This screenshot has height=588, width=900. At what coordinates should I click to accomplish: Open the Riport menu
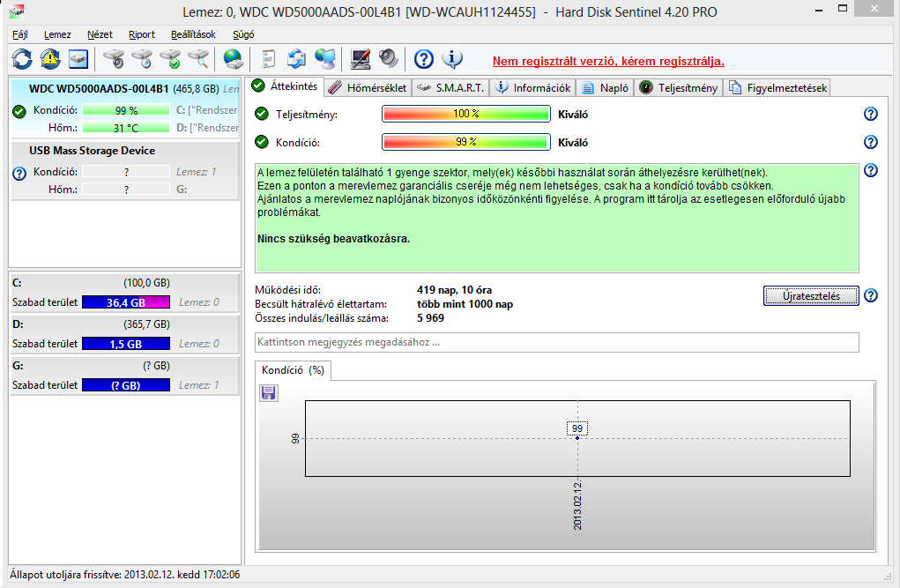(x=142, y=34)
